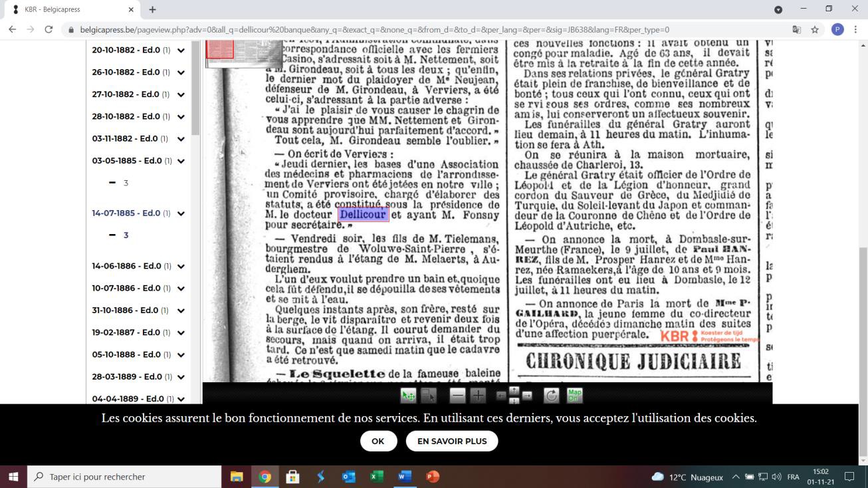868x488 pixels.
Task: Expand the 10-07-1886 edition entry
Action: click(x=181, y=289)
